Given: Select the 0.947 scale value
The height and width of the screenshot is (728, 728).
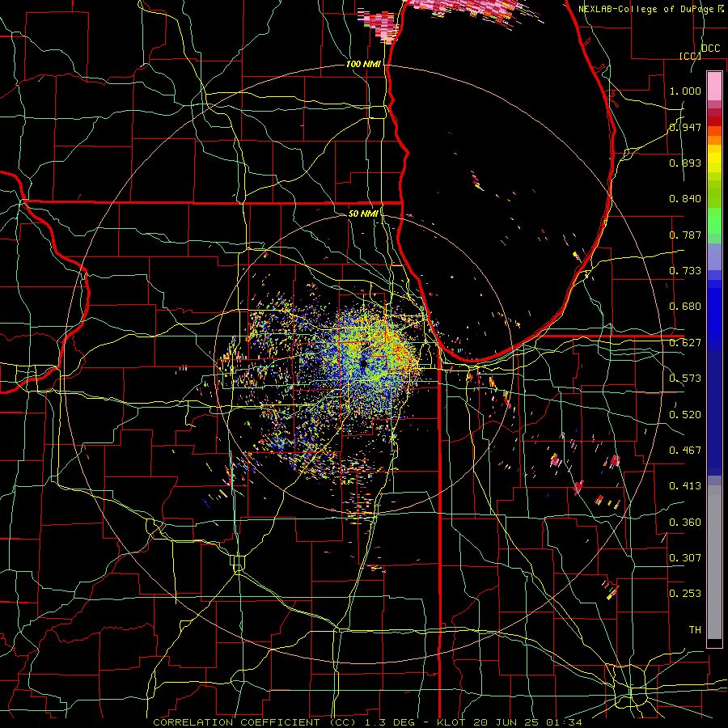Looking at the screenshot, I should [685, 127].
